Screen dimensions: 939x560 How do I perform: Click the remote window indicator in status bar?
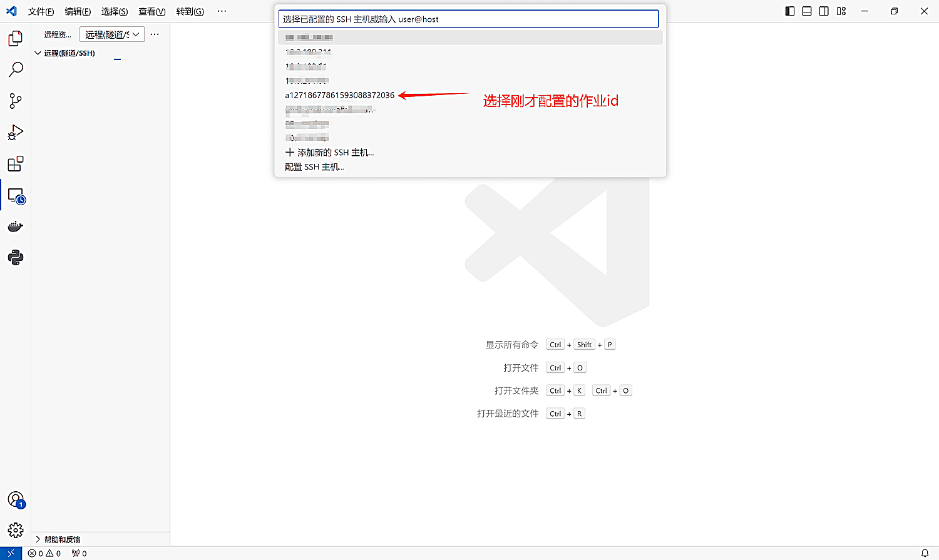(11, 553)
